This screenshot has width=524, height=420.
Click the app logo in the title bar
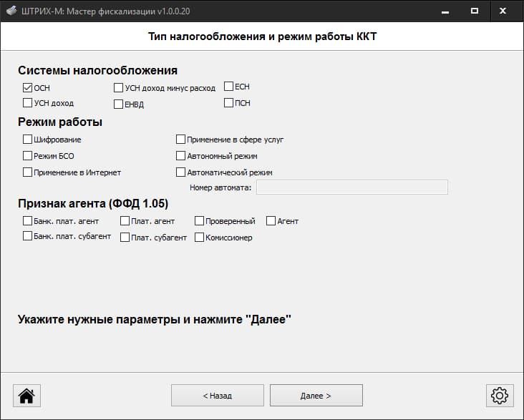pos(11,11)
